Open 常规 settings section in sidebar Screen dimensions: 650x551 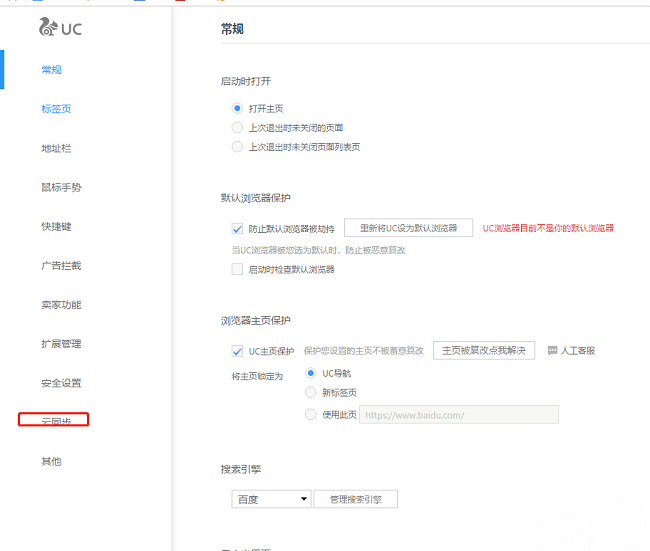point(51,70)
